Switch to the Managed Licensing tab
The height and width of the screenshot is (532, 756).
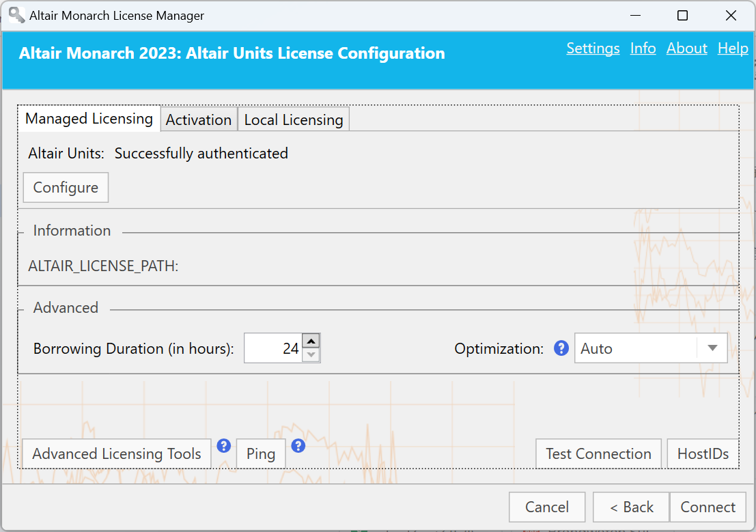[x=89, y=119]
